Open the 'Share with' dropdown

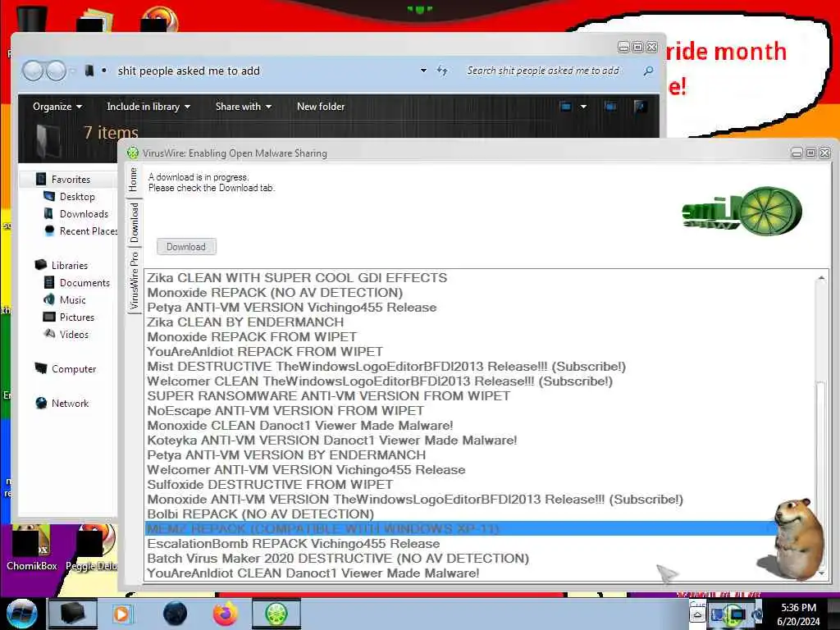(x=243, y=107)
